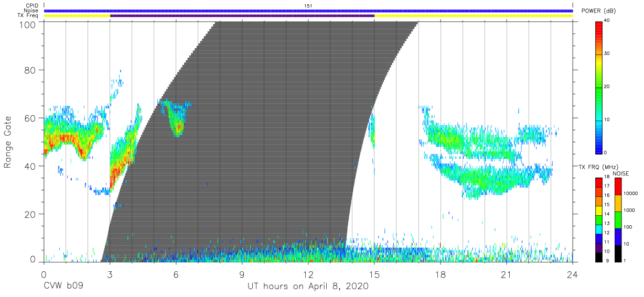
Task: Click power colorbar tick label 20
Action: pyautogui.click(x=607, y=87)
